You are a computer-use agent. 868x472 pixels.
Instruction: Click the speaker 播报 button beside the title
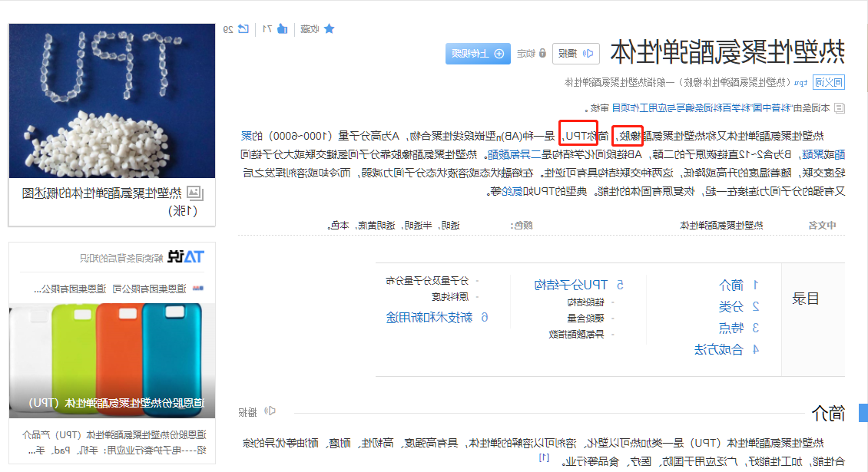575,54
